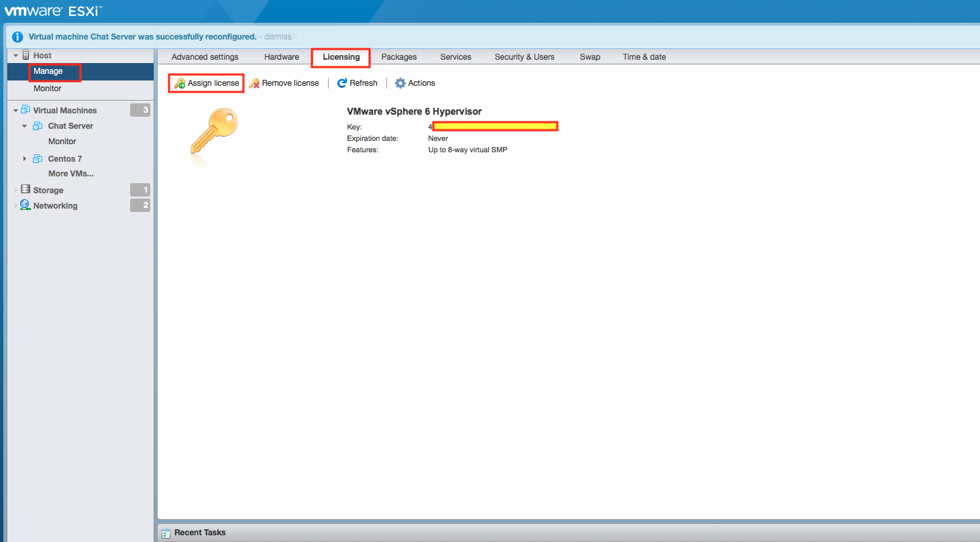
Task: Click the blue Refresh arrow icon
Action: click(x=342, y=83)
